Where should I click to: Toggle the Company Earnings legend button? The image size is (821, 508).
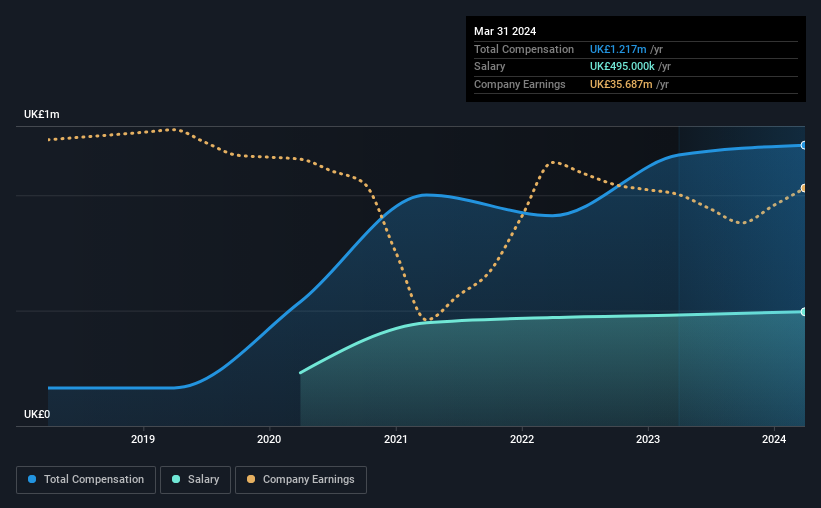point(301,480)
